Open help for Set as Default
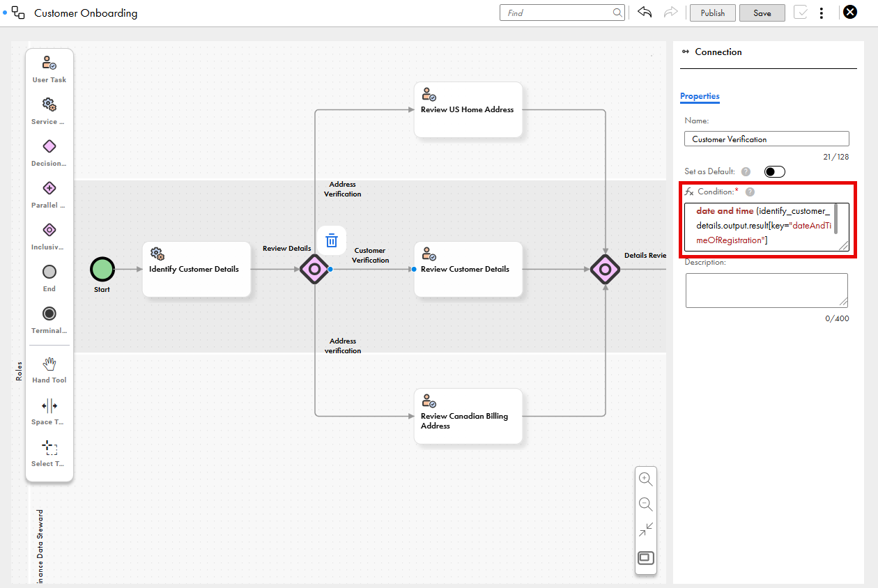Image resolution: width=878 pixels, height=588 pixels. point(746,171)
